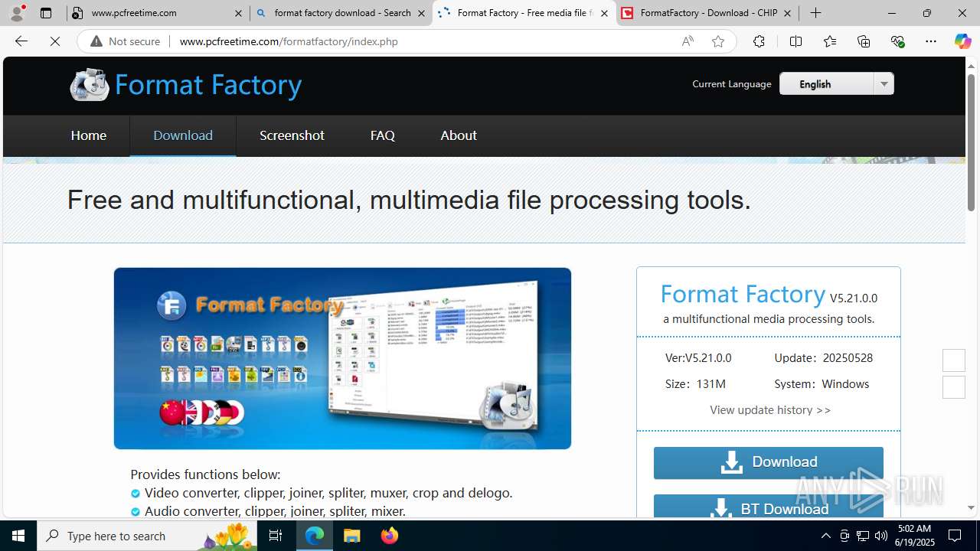Open Read aloud icon in address bar
This screenshot has height=551, width=980.
pyautogui.click(x=688, y=41)
